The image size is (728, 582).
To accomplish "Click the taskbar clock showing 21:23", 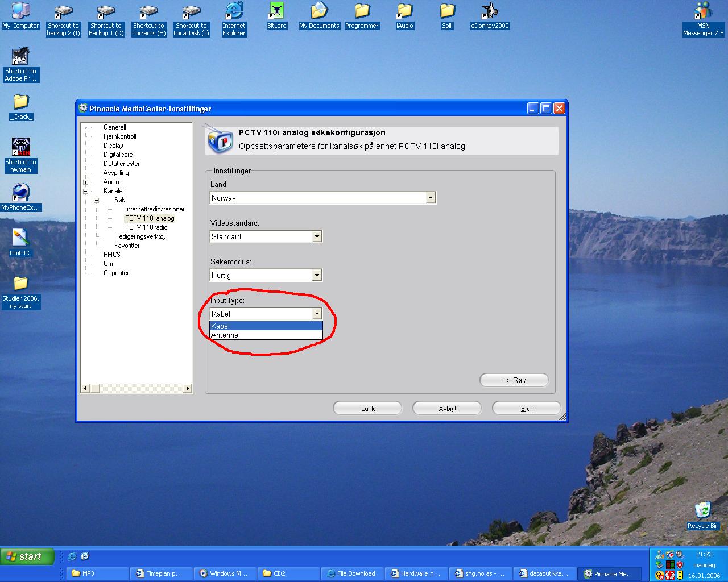I will tap(704, 554).
